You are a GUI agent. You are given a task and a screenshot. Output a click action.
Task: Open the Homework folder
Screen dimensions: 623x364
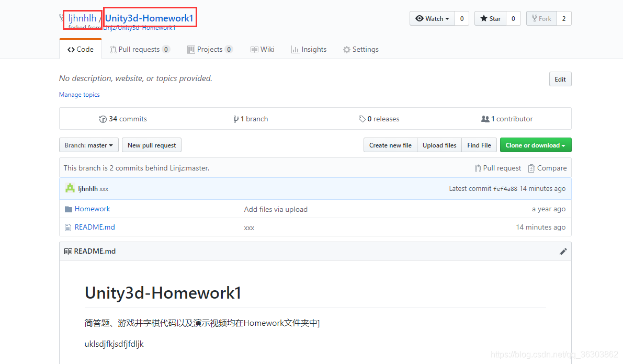coord(92,209)
